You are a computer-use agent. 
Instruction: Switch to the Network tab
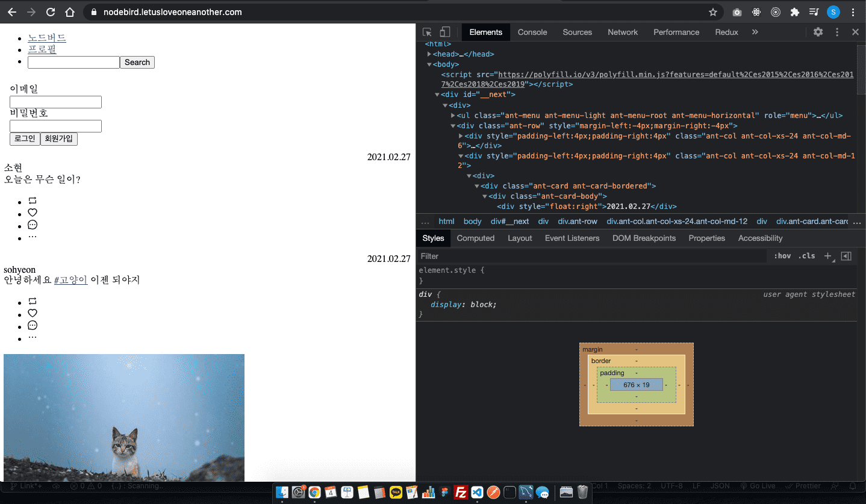point(623,33)
